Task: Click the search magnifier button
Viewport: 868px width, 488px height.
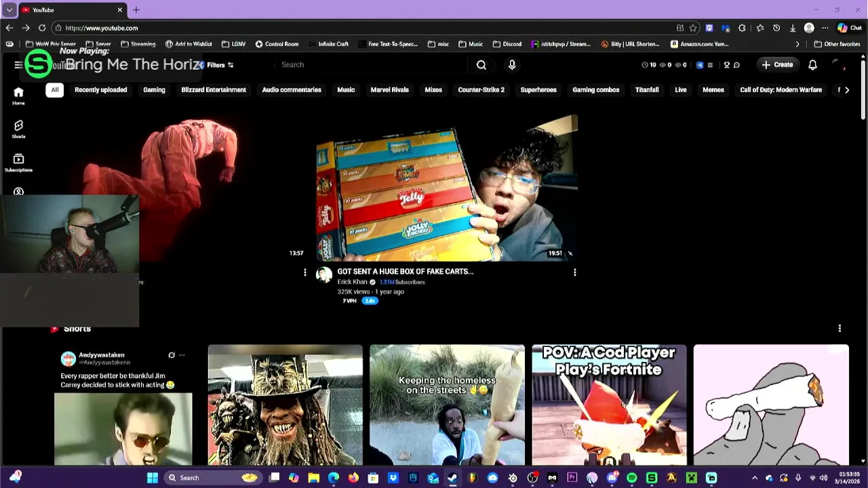Action: pyautogui.click(x=481, y=65)
